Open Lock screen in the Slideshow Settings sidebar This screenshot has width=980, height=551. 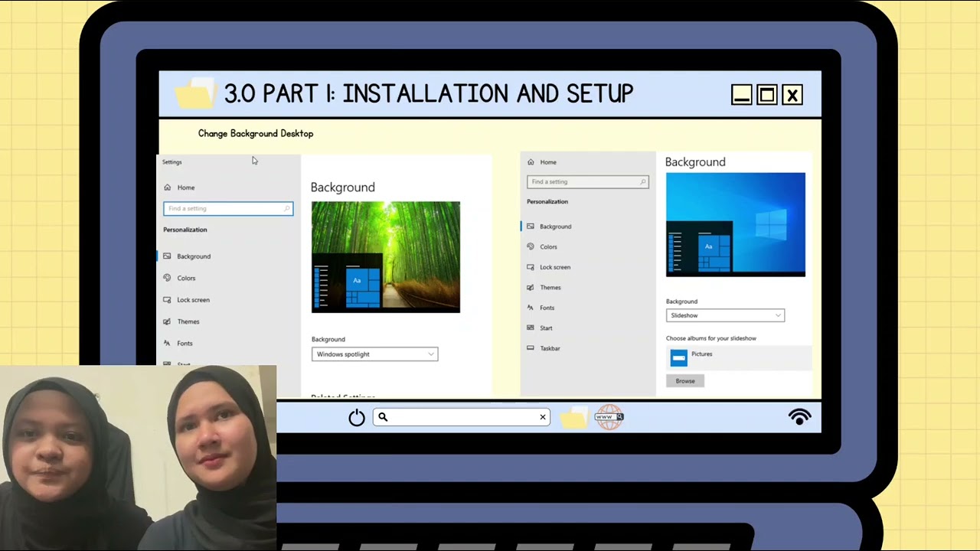point(555,267)
